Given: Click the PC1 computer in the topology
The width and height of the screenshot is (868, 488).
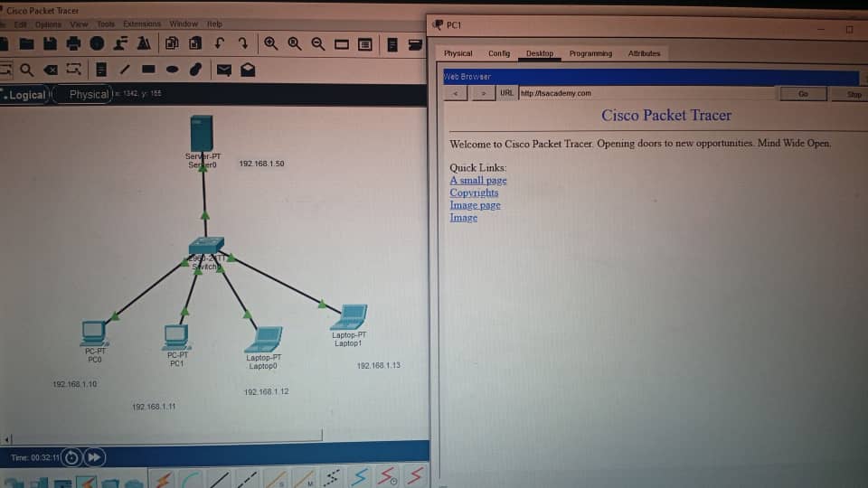Looking at the screenshot, I should click(x=176, y=337).
